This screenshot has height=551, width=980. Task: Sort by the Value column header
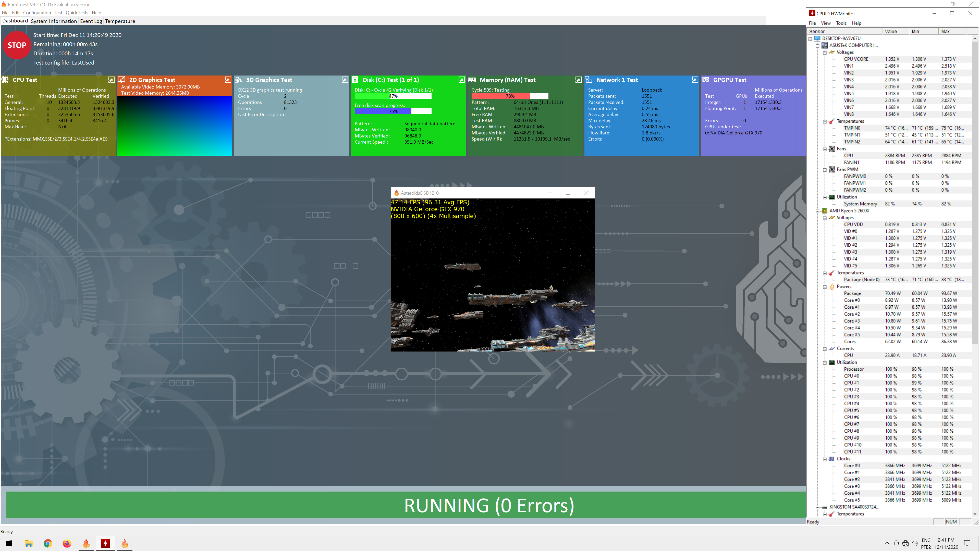[x=895, y=32]
